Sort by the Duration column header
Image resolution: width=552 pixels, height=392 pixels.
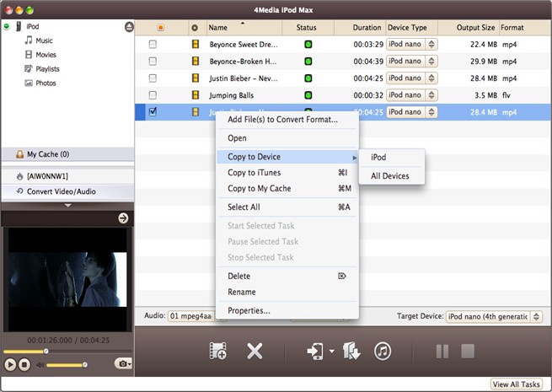360,28
